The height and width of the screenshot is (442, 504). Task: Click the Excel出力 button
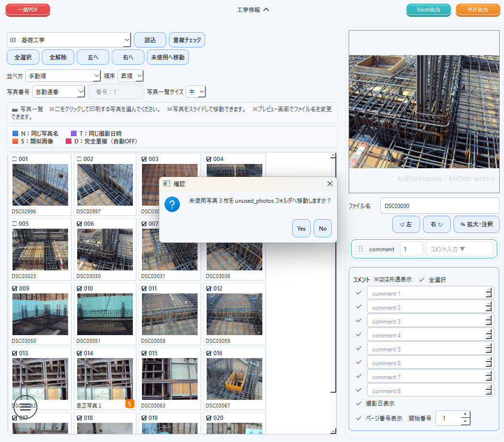[x=428, y=10]
